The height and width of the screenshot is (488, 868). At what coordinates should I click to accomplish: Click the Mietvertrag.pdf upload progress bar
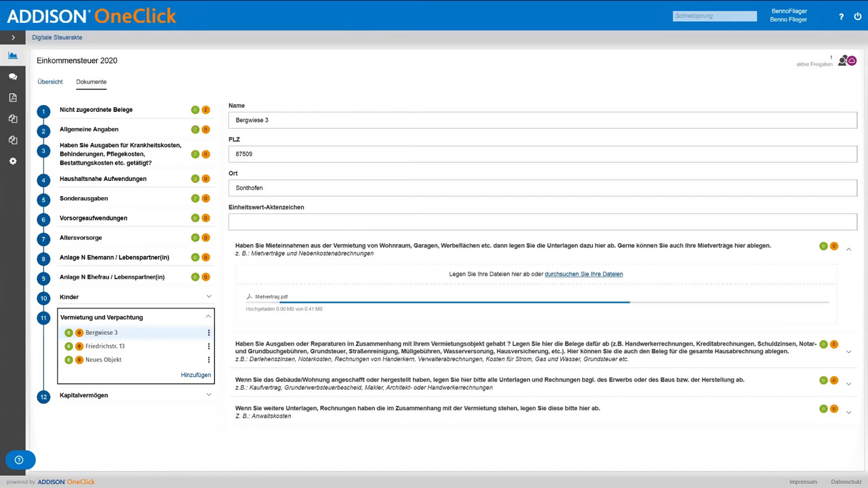click(537, 302)
